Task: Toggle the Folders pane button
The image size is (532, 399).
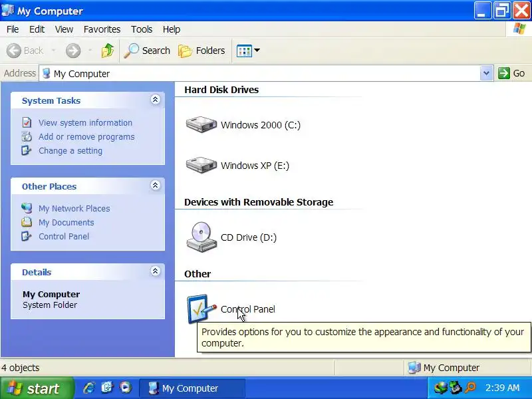Action: click(201, 51)
